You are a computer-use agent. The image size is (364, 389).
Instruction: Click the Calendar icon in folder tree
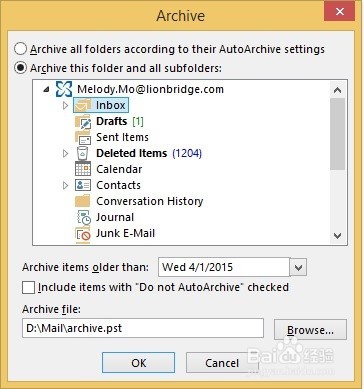[x=83, y=169]
